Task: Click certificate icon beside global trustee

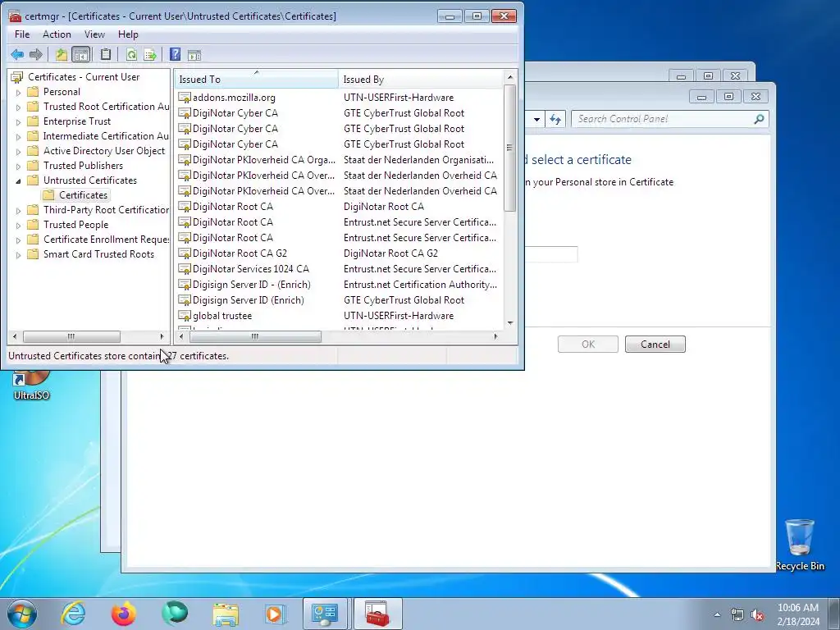Action: (185, 316)
